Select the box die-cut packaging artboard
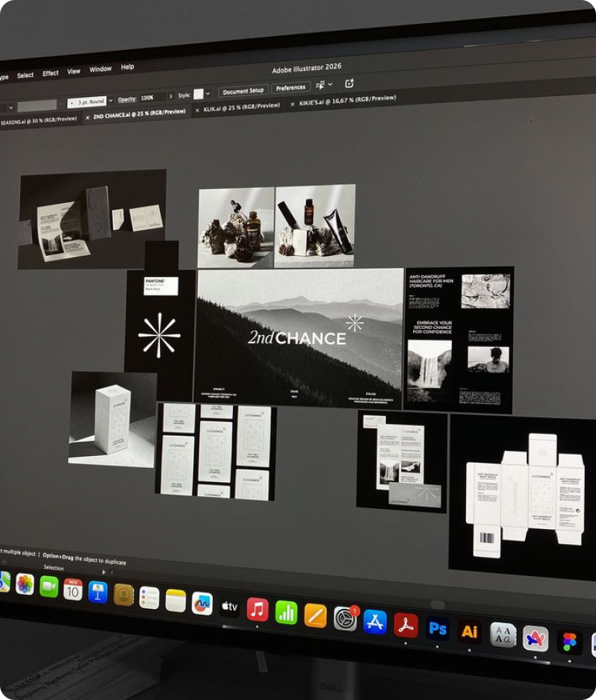Viewport: 596px width, 700px height. 523,497
